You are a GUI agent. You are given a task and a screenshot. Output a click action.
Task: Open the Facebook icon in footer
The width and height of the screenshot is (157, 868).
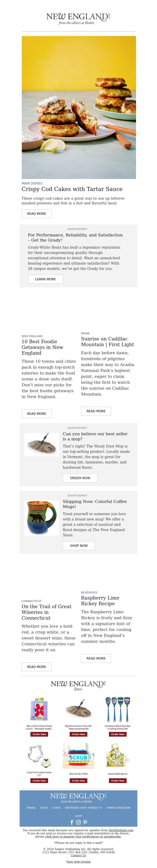72,822
